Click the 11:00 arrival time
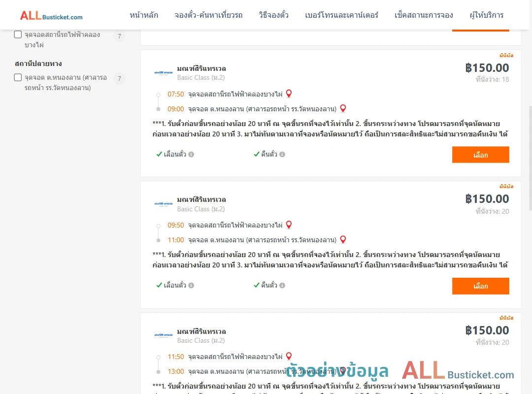Screen dimensions: 532x394 pyautogui.click(x=176, y=240)
